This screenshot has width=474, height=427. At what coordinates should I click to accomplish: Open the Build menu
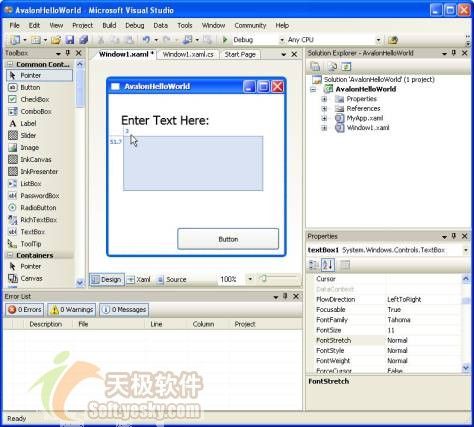109,25
